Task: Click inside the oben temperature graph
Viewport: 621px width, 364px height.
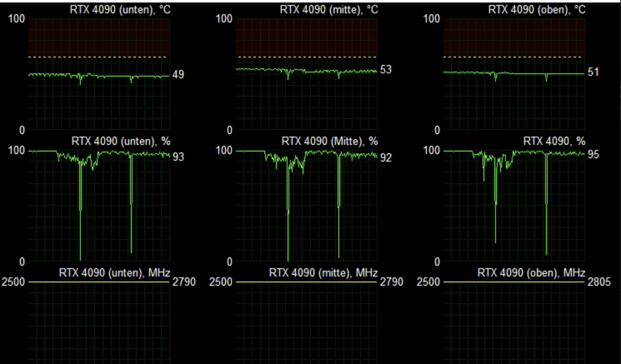Action: pyautogui.click(x=514, y=74)
